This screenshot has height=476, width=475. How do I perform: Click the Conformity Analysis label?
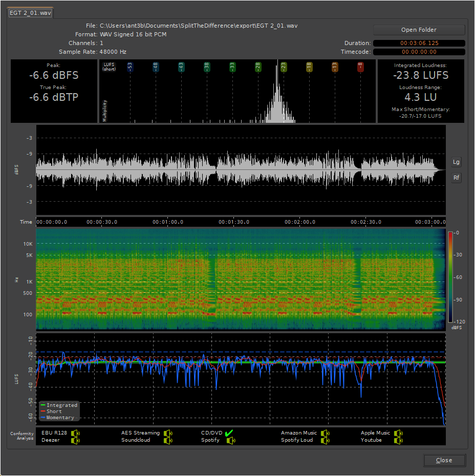coord(21,436)
